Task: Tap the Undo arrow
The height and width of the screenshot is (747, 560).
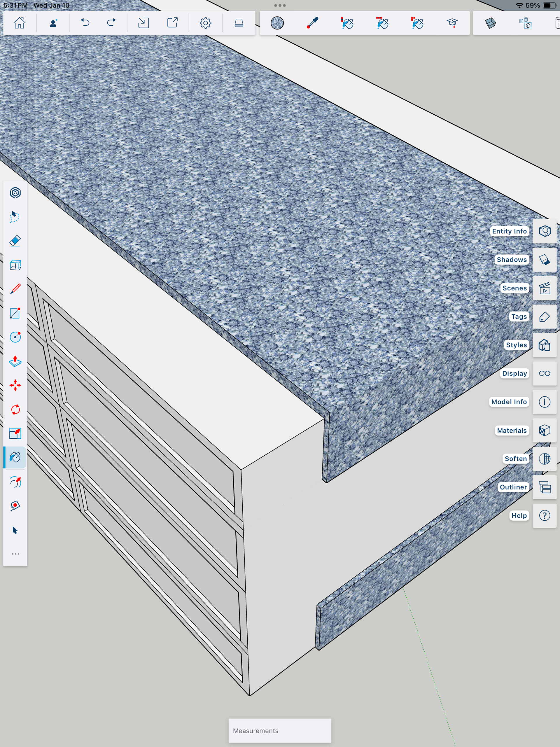Action: point(85,23)
